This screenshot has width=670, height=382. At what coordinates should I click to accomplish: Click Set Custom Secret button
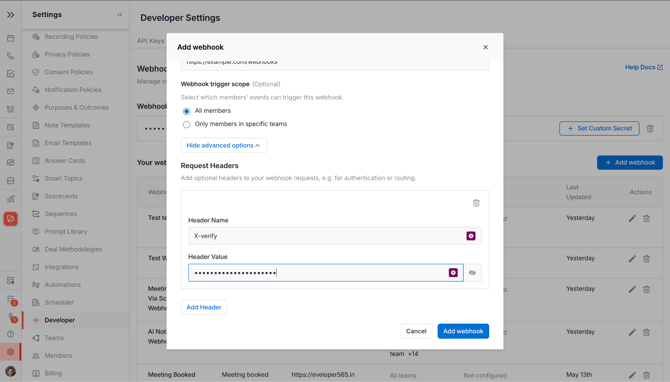599,128
